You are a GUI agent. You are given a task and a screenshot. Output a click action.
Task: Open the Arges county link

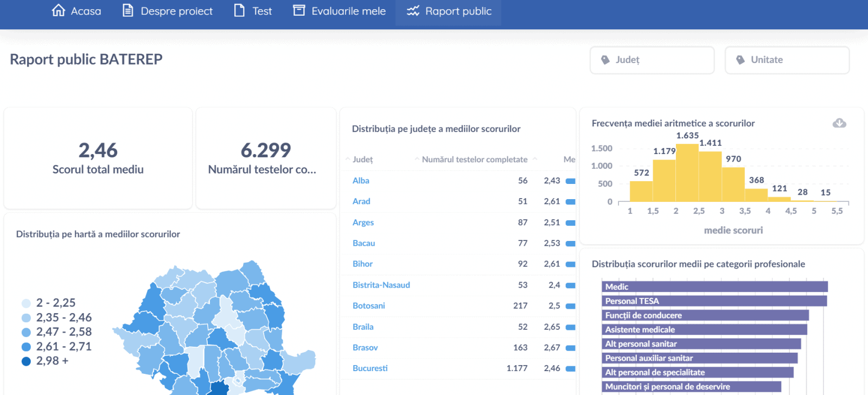tap(363, 222)
